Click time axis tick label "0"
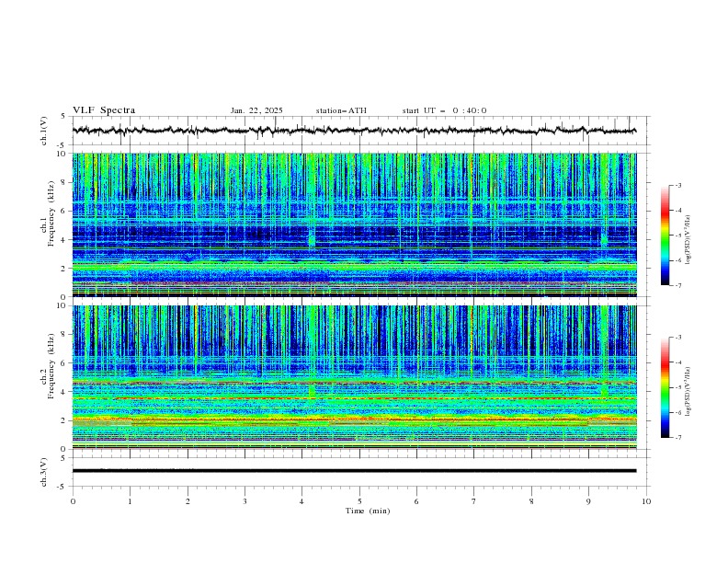 coord(73,501)
